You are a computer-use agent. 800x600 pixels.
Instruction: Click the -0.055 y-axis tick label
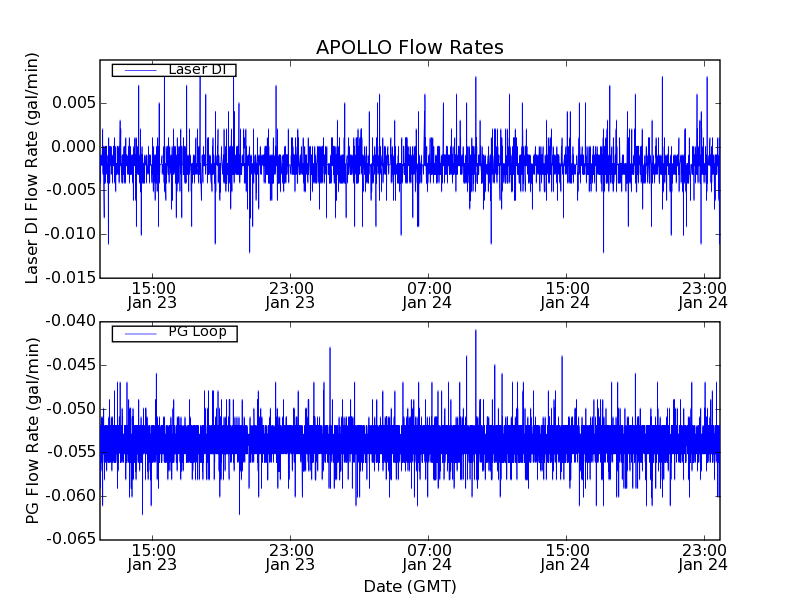pos(71,452)
